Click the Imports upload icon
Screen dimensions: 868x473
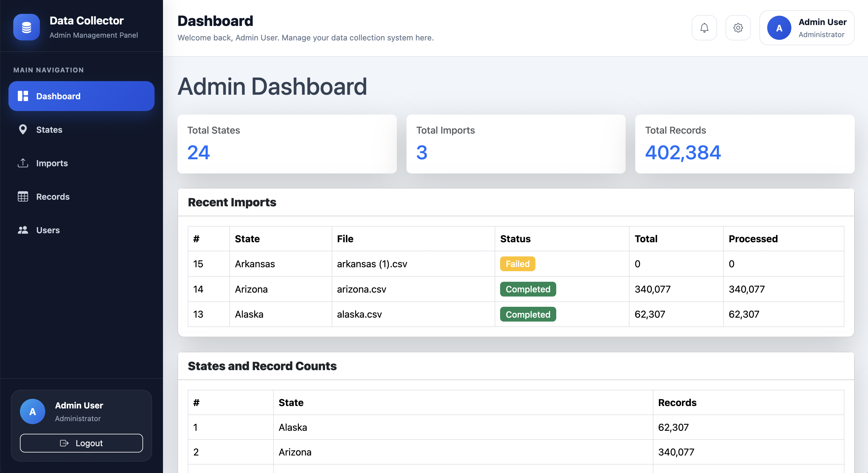tap(23, 163)
